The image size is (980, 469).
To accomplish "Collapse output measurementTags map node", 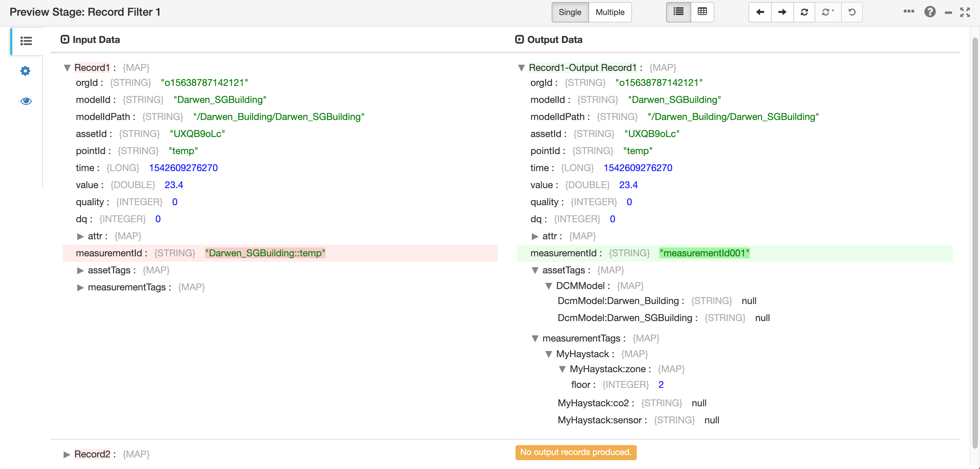I will (x=535, y=338).
